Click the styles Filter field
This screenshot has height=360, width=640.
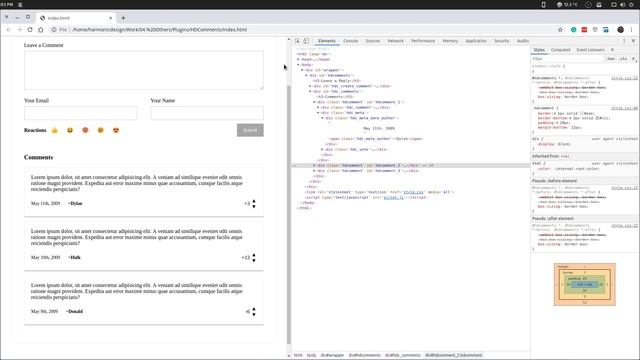coord(567,59)
